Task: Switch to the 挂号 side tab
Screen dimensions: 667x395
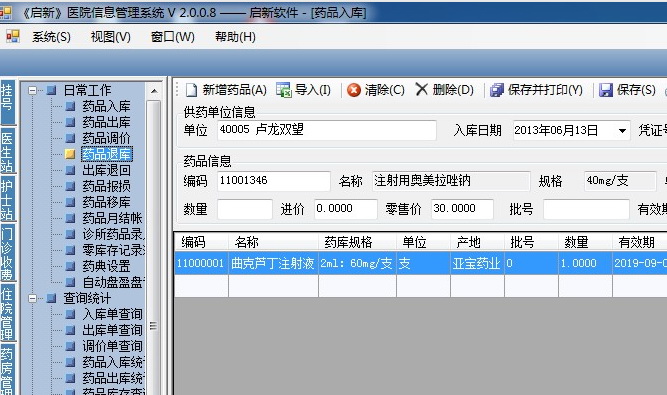Action: (7, 102)
